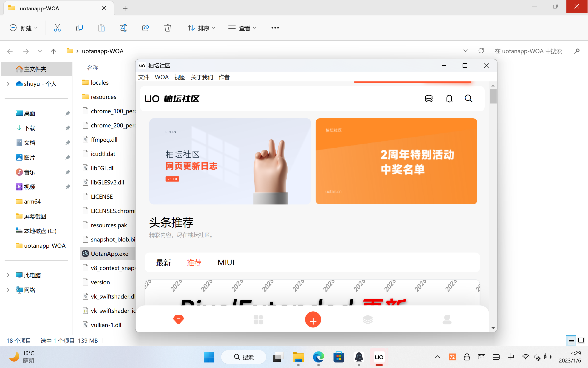Open the grid apps icon in bottom nav
This screenshot has width=588, height=368.
[x=258, y=319]
